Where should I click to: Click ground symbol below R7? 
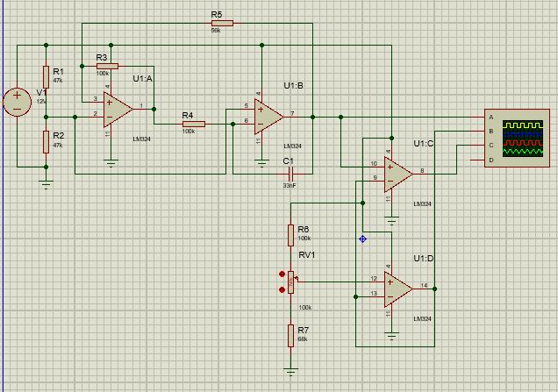290,372
